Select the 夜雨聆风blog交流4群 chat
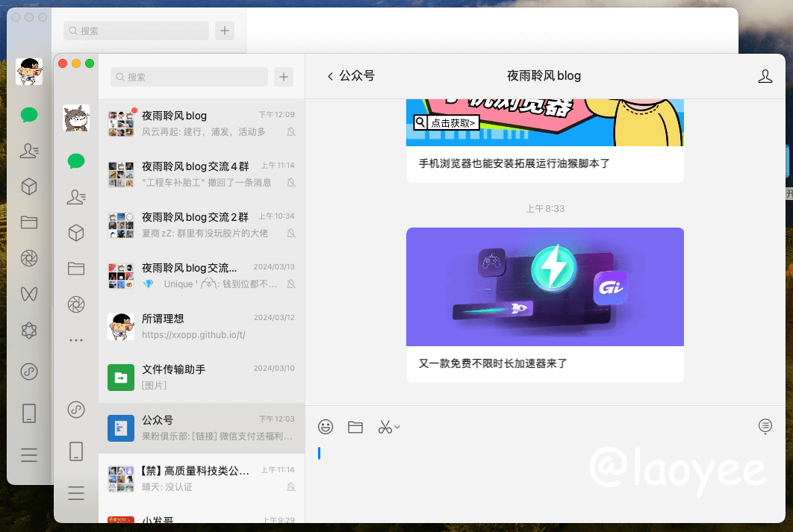Viewport: 793px width, 532px height. [202, 174]
